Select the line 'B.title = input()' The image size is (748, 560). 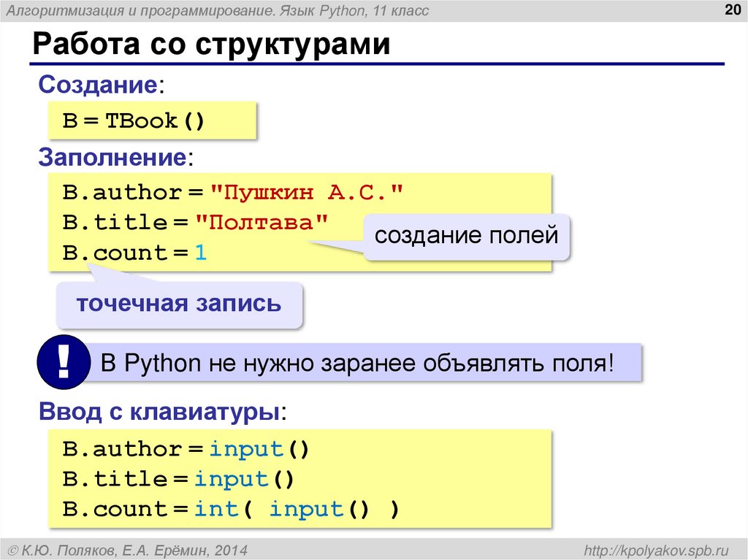tap(178, 478)
